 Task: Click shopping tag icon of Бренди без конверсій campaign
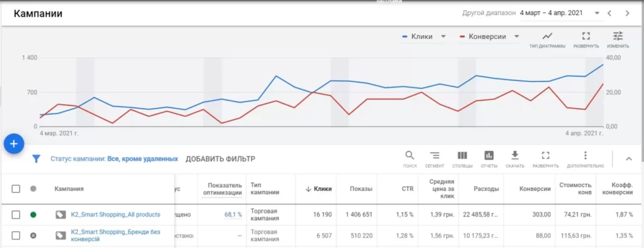point(61,235)
